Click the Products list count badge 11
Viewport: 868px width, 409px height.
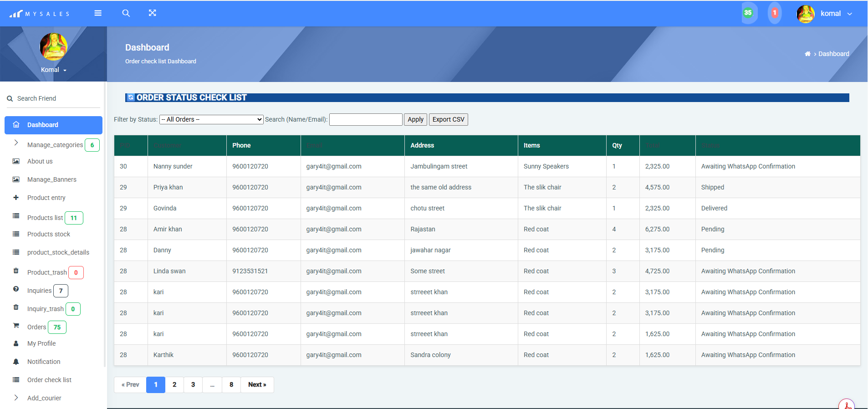[x=74, y=218]
